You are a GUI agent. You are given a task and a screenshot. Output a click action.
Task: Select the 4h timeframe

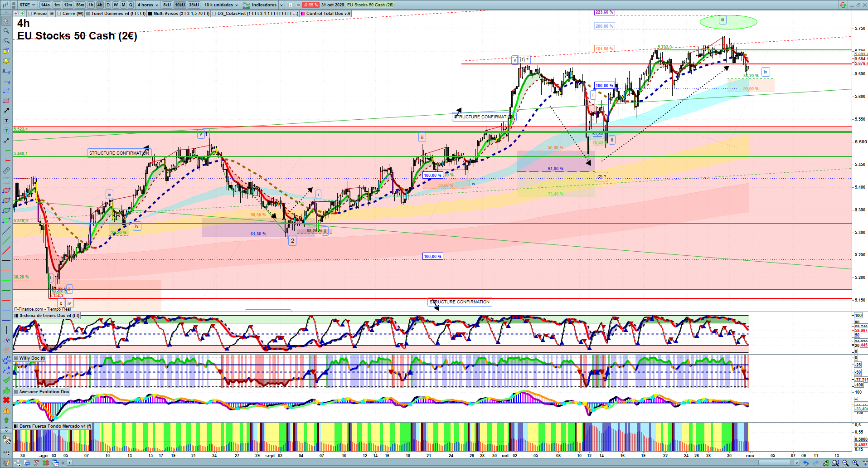[x=100, y=5]
